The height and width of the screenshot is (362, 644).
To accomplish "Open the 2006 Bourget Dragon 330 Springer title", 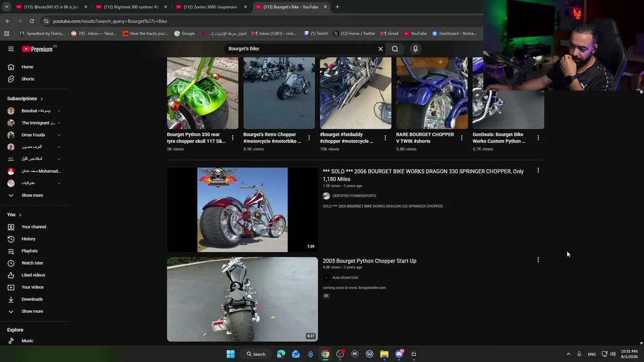I will click(423, 175).
